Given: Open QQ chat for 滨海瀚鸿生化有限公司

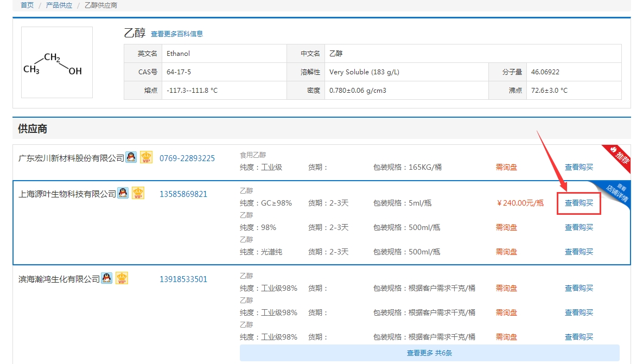Looking at the screenshot, I should click(106, 278).
